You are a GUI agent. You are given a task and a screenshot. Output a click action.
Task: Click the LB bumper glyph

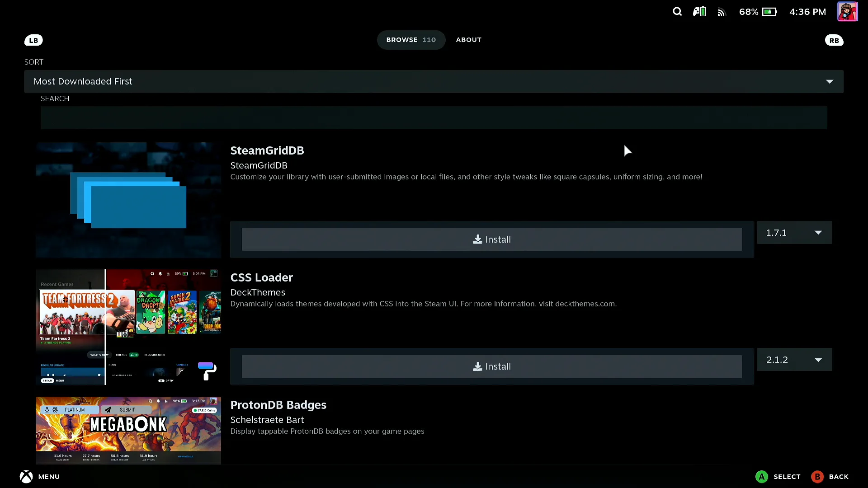33,40
